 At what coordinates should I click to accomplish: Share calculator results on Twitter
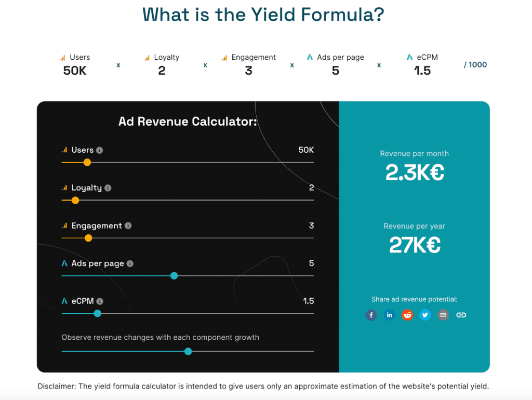click(425, 315)
